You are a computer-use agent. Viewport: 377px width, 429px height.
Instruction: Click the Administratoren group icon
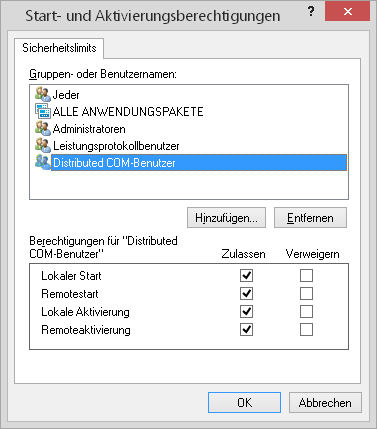(x=43, y=129)
